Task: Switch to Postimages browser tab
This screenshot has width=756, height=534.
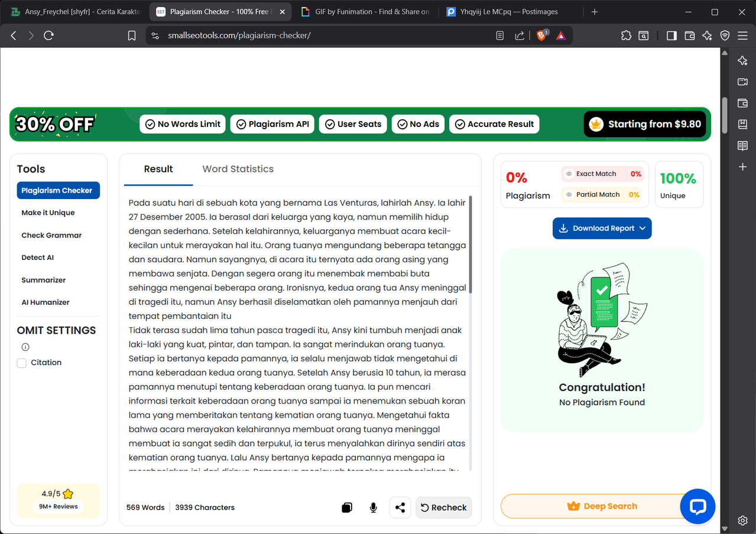Action: (x=511, y=12)
